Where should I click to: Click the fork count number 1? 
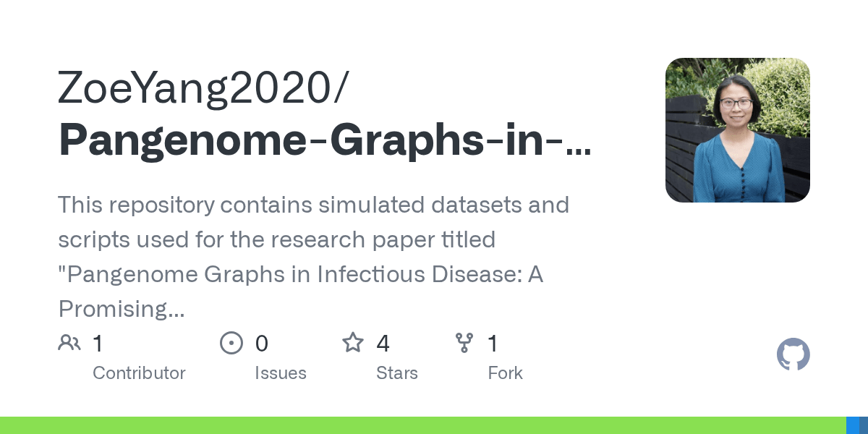tap(493, 344)
